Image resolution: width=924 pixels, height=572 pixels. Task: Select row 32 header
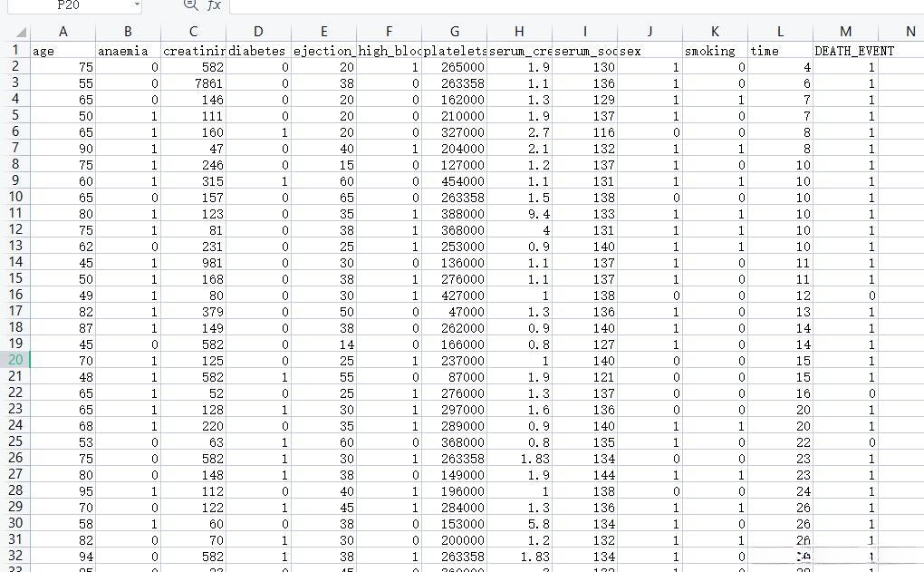tap(15, 556)
